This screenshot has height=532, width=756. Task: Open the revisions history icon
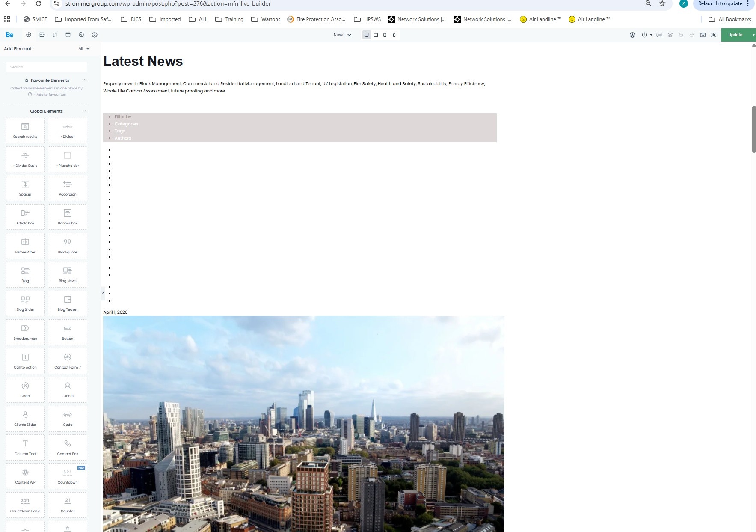click(x=81, y=35)
